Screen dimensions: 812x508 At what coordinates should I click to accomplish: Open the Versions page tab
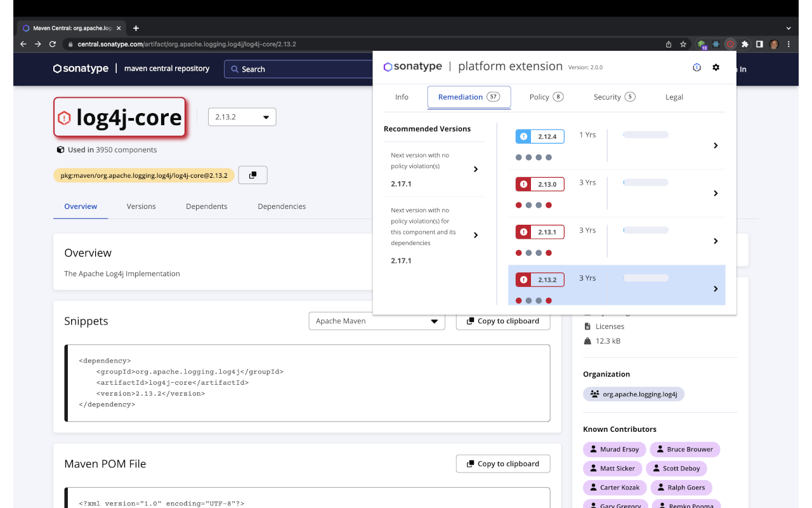[141, 206]
